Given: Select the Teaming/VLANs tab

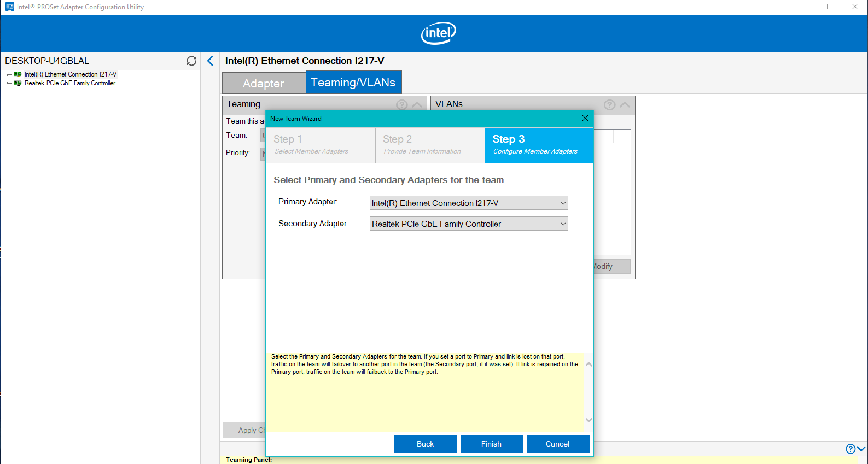Looking at the screenshot, I should pos(353,82).
